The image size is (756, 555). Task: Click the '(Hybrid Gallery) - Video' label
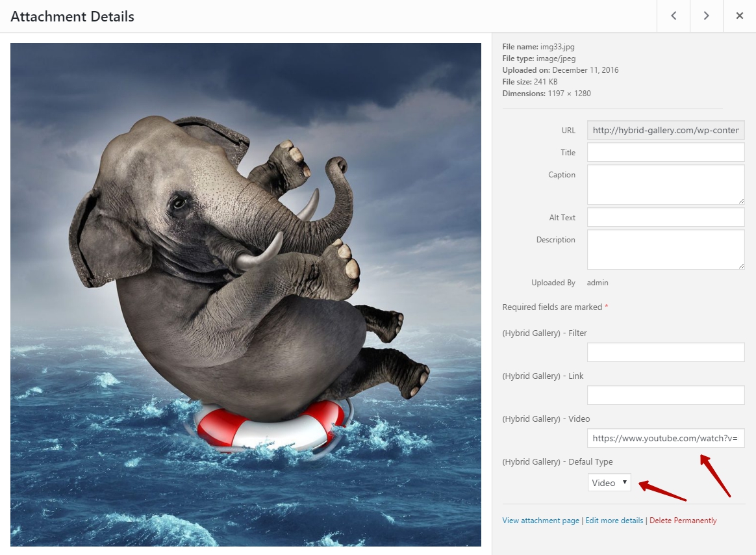(x=546, y=419)
